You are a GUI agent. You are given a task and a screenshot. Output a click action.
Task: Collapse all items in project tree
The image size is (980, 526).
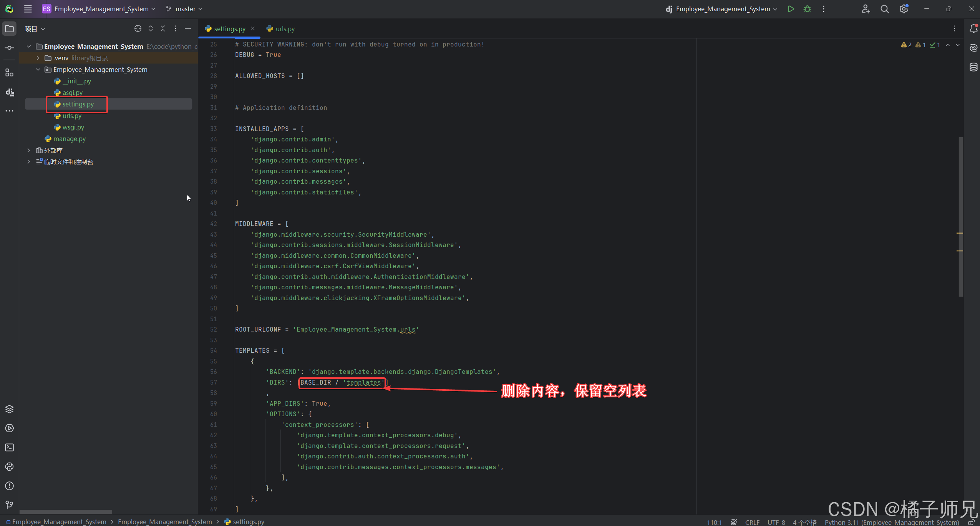coord(163,29)
